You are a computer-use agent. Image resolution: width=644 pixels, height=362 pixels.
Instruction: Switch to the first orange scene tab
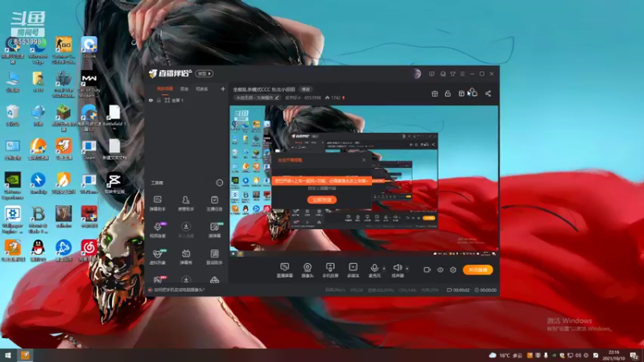[x=165, y=88]
